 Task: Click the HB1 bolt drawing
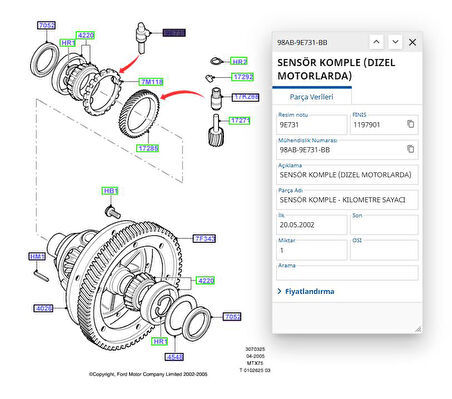pos(113,212)
